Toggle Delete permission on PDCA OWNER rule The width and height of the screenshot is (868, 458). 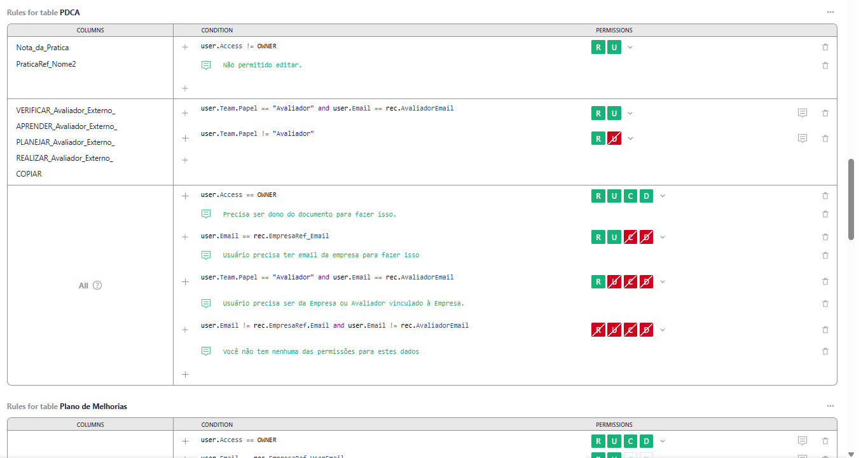pyautogui.click(x=646, y=196)
